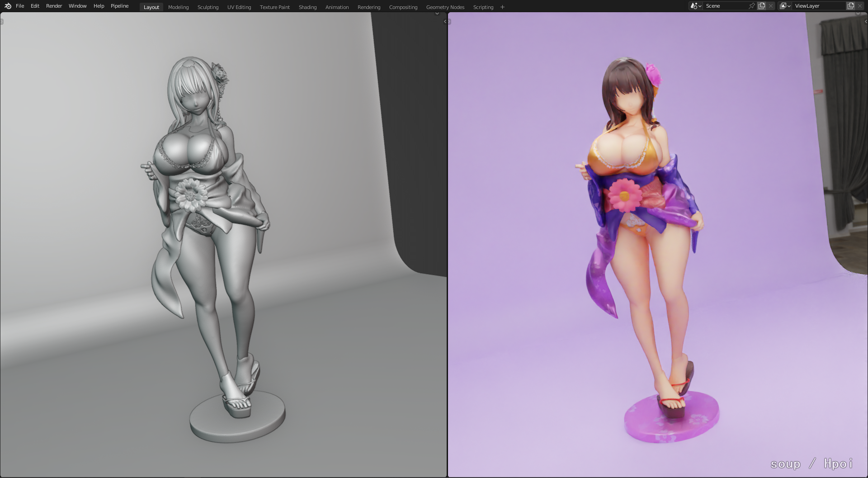This screenshot has height=478, width=868.
Task: Click the ViewLayer name field
Action: pos(818,6)
